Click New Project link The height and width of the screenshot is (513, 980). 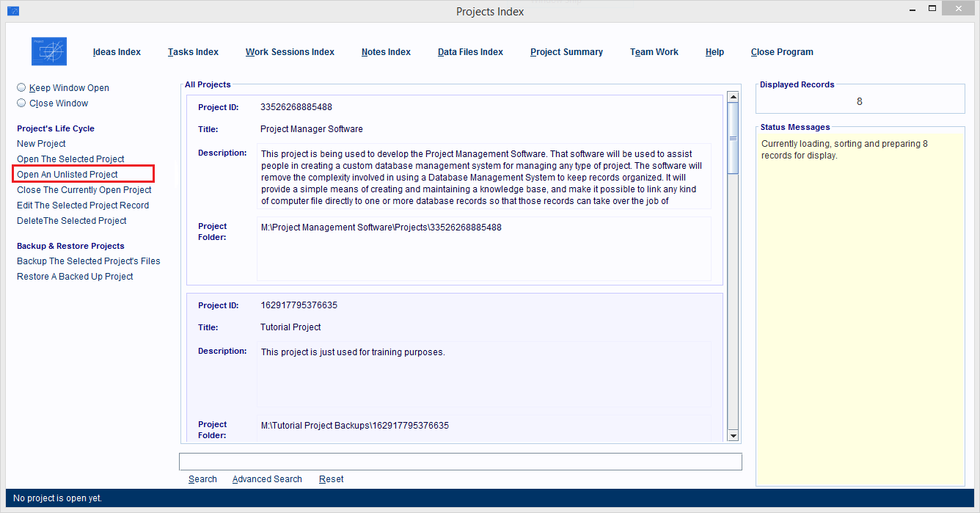point(41,144)
